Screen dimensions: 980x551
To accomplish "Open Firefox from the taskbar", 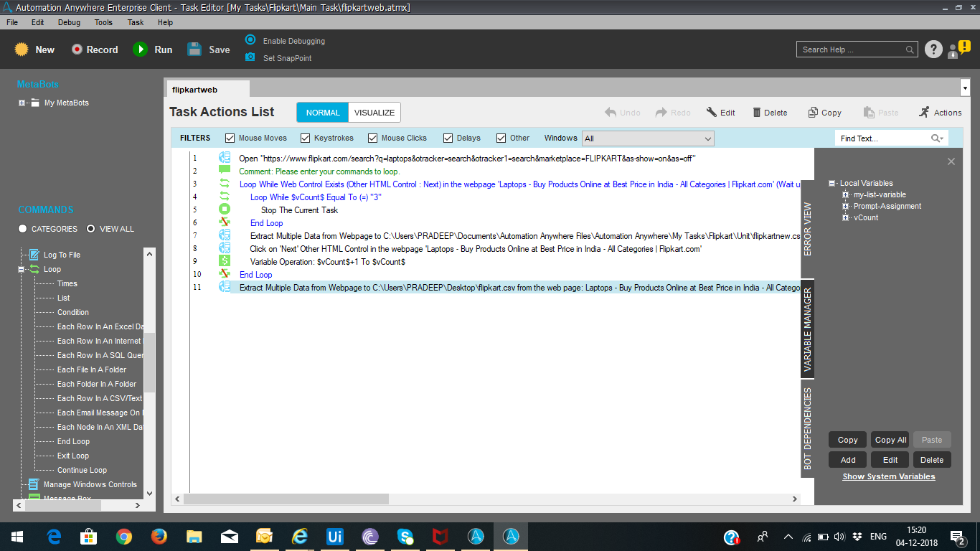I will click(x=159, y=537).
